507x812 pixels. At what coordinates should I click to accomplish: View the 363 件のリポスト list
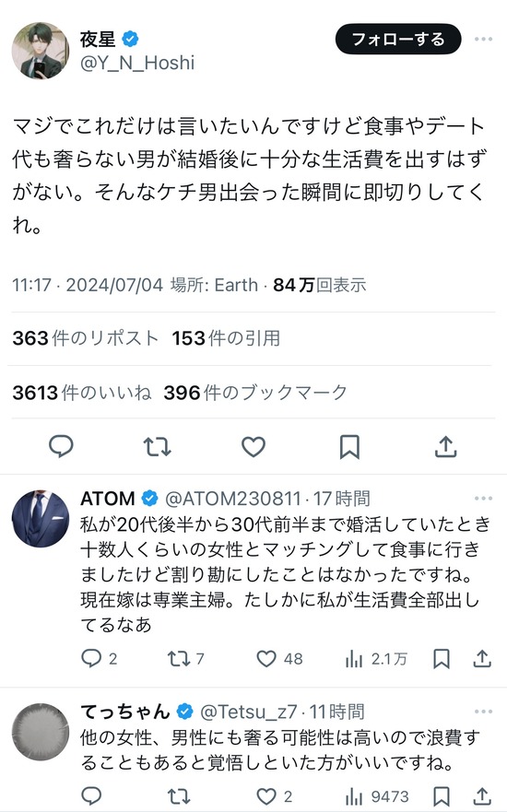[x=85, y=338]
